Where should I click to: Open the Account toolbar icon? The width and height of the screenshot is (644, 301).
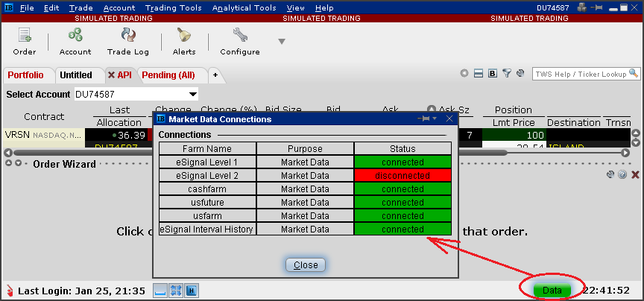(75, 41)
